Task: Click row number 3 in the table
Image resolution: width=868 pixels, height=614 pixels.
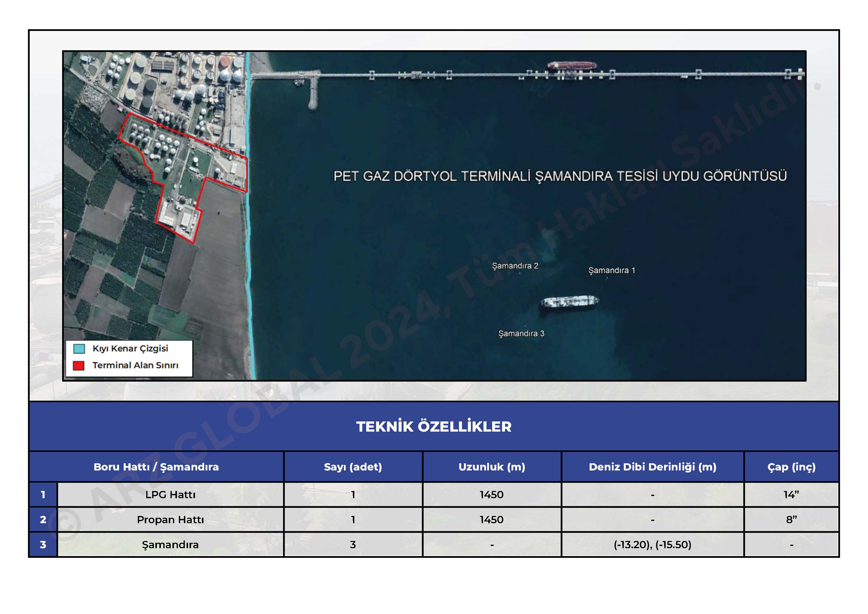Action: 43,544
